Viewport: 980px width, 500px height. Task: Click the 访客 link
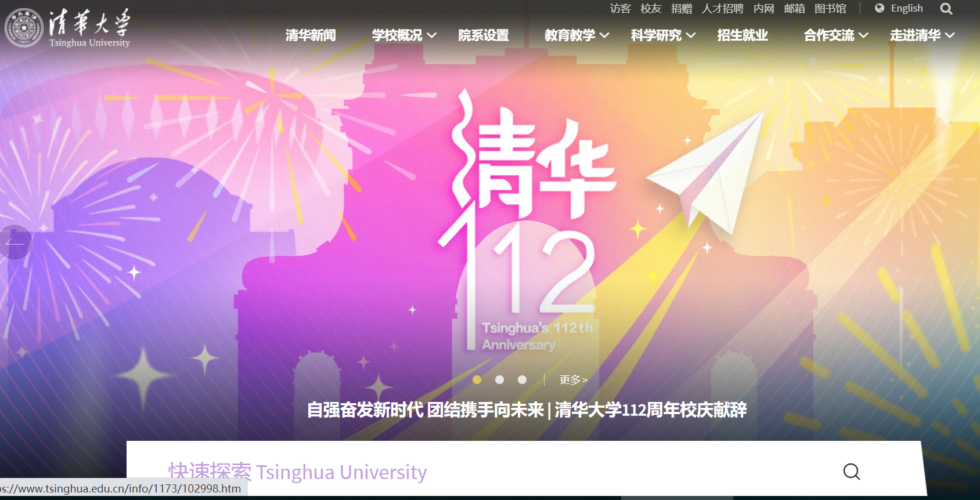(x=620, y=8)
